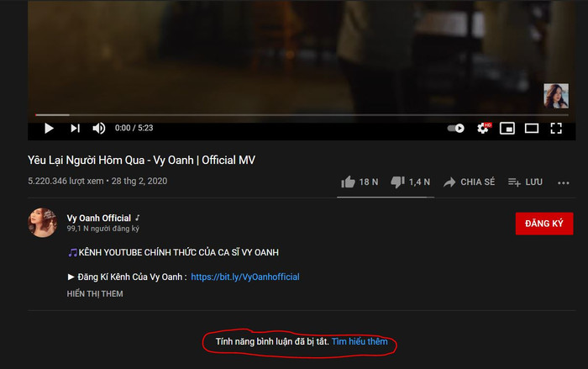
Task: Open video settings gear
Action: [x=483, y=128]
